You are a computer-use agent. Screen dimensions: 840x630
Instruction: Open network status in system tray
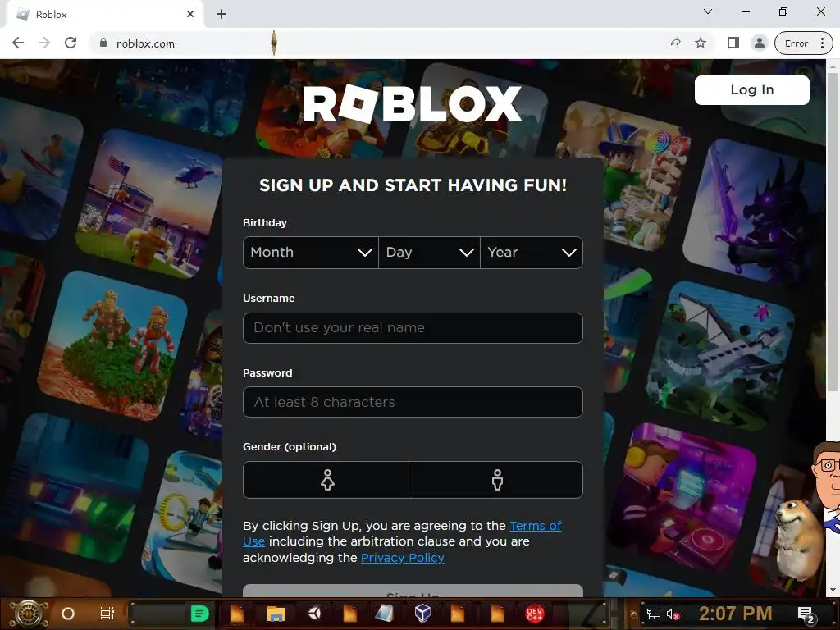(x=654, y=614)
